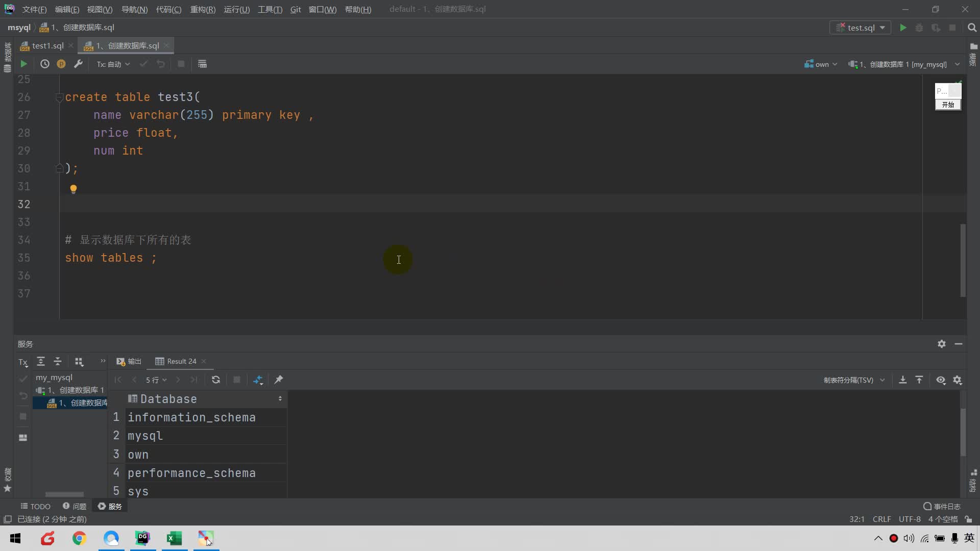The height and width of the screenshot is (551, 980).
Task: Open session selector 1、创建数据库 1 [my_mysql]
Action: pyautogui.click(x=904, y=64)
